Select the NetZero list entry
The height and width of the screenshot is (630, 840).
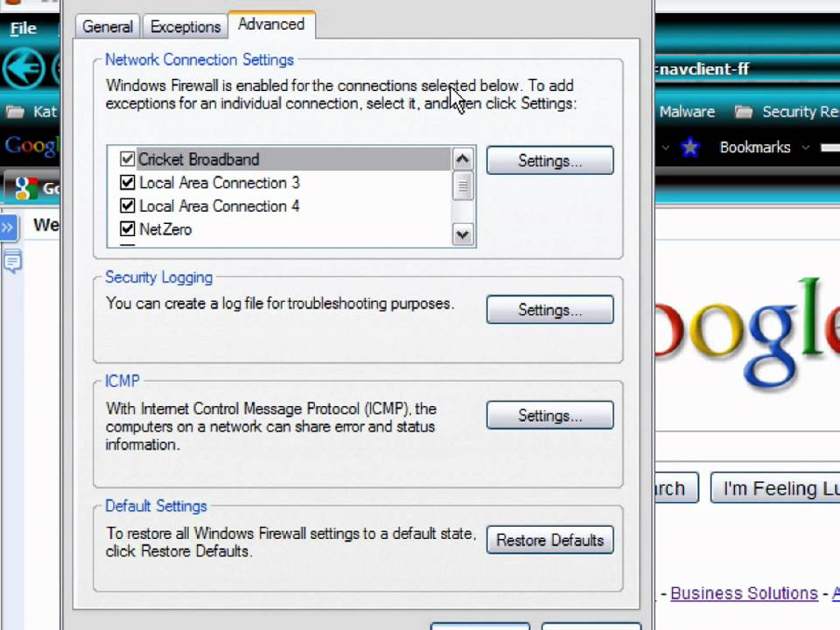165,229
